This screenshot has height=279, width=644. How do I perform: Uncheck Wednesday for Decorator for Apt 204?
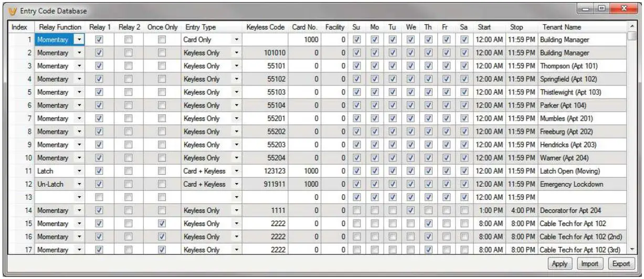pos(410,210)
